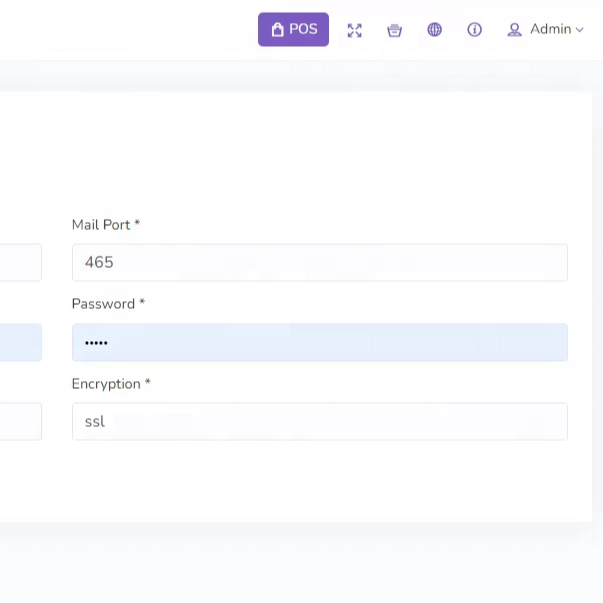This screenshot has height=603, width=603.
Task: Click the highlighted field left of Password
Action: 20,342
